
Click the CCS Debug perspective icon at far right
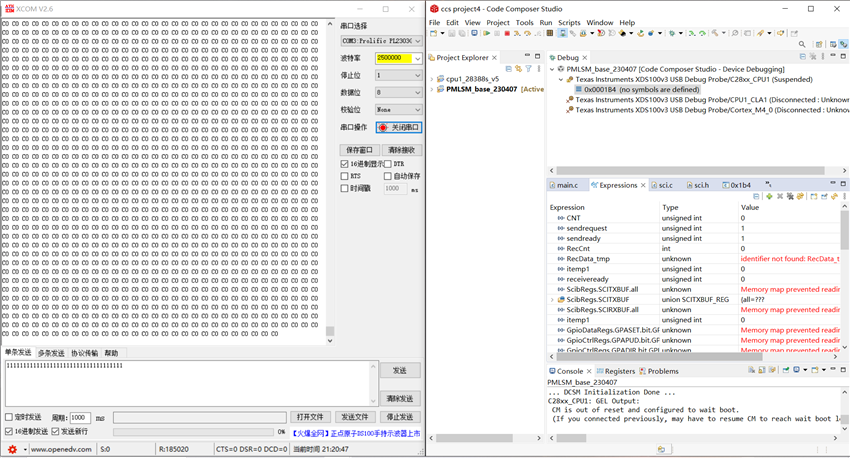(843, 44)
